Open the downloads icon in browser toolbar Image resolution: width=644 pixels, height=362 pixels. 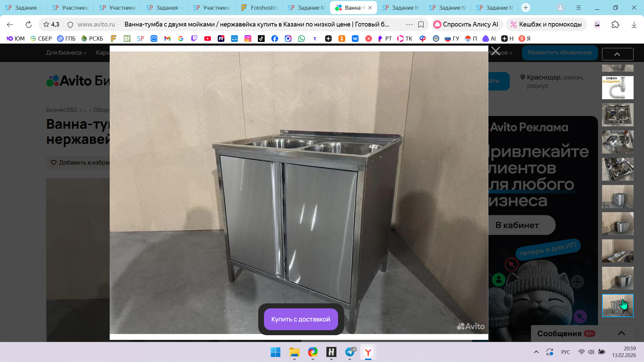coord(634,24)
